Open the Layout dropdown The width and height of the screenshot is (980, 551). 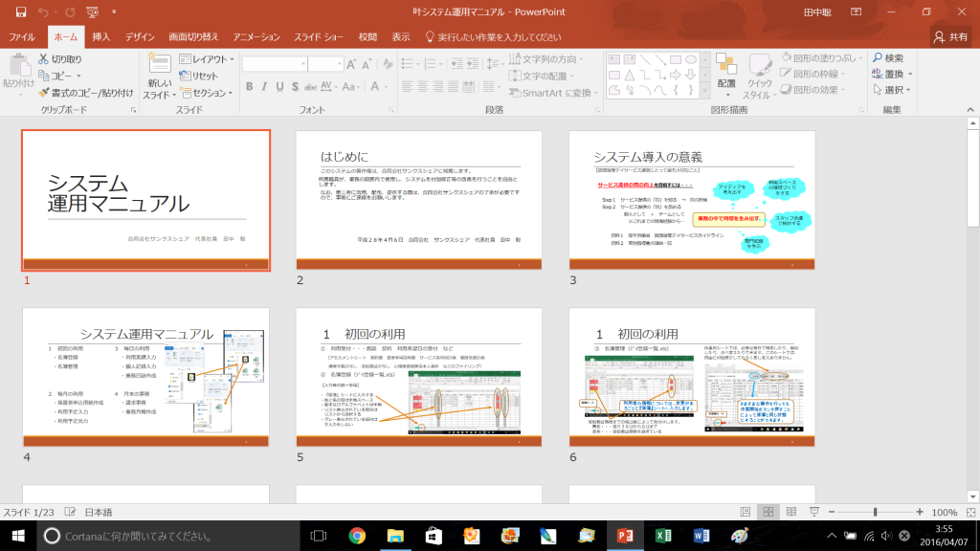point(207,58)
